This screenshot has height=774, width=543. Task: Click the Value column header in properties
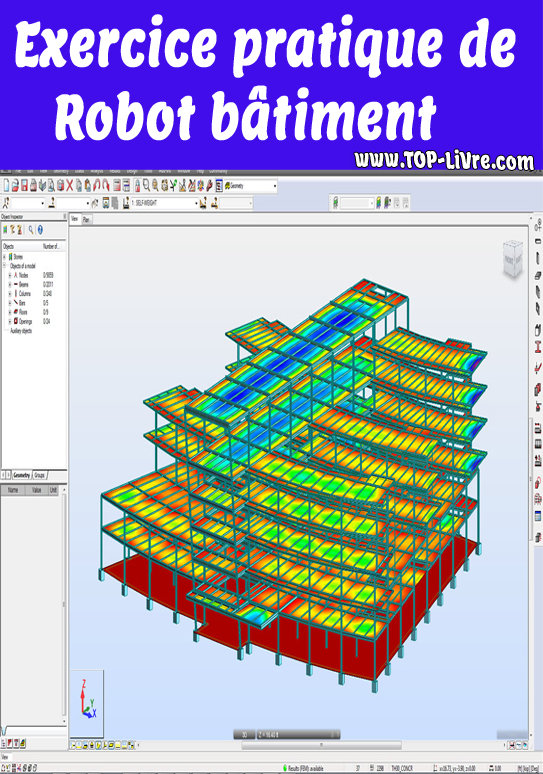pos(36,490)
